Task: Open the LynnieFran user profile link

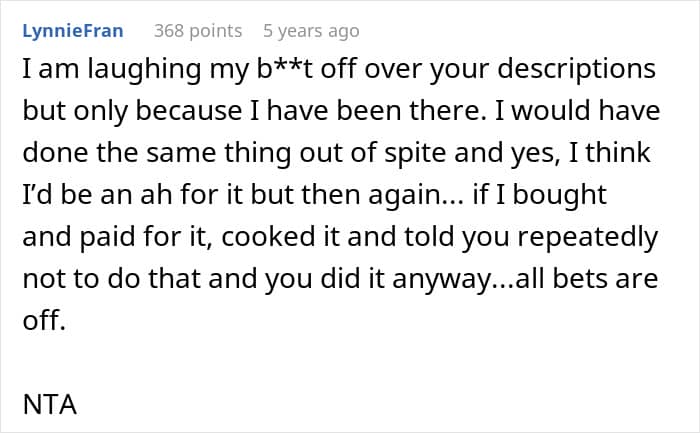Action: click(x=72, y=31)
